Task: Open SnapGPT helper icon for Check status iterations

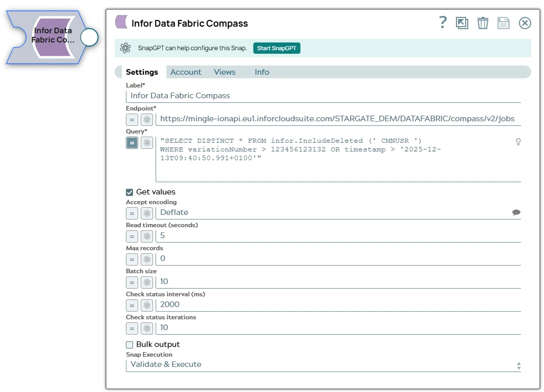Action: coord(147,328)
